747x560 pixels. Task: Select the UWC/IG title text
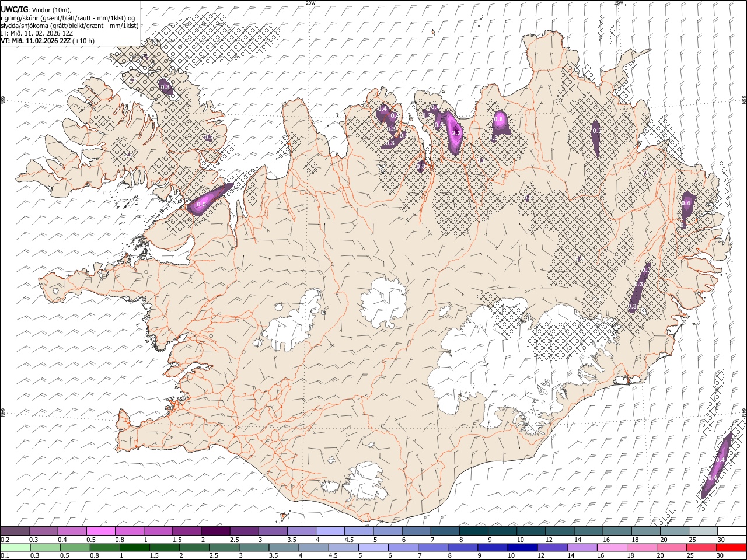(14, 9)
